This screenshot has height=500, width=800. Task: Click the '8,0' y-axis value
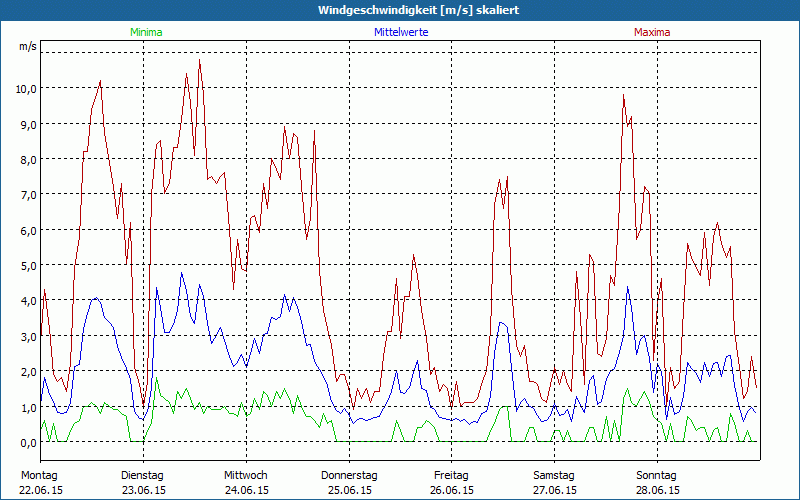pyautogui.click(x=29, y=159)
